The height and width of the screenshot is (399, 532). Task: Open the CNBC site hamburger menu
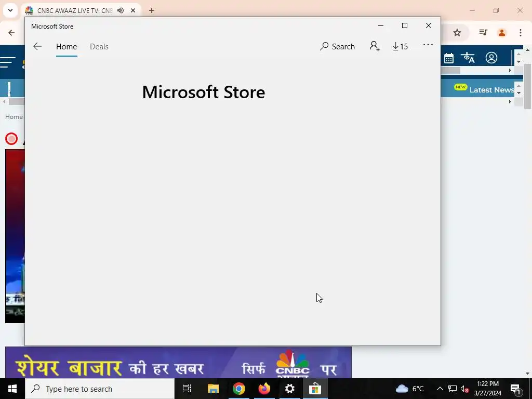coord(8,62)
